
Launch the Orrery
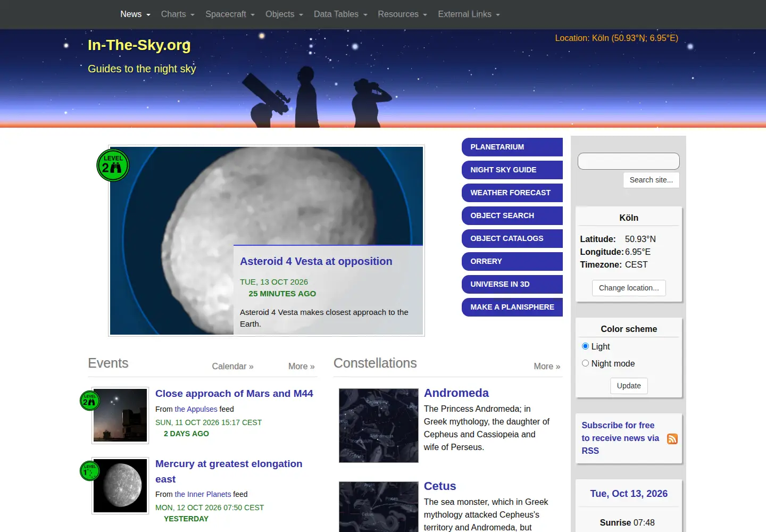click(x=512, y=261)
